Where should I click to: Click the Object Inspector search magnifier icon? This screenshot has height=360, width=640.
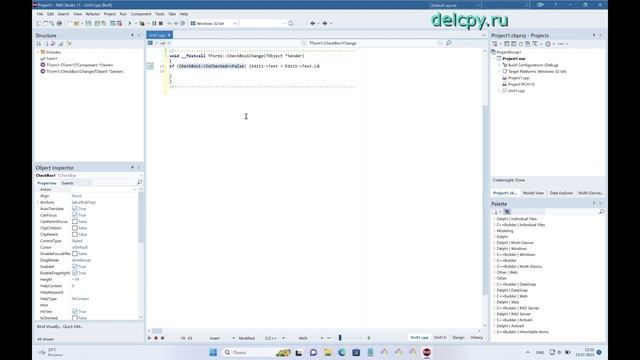pyautogui.click(x=140, y=182)
